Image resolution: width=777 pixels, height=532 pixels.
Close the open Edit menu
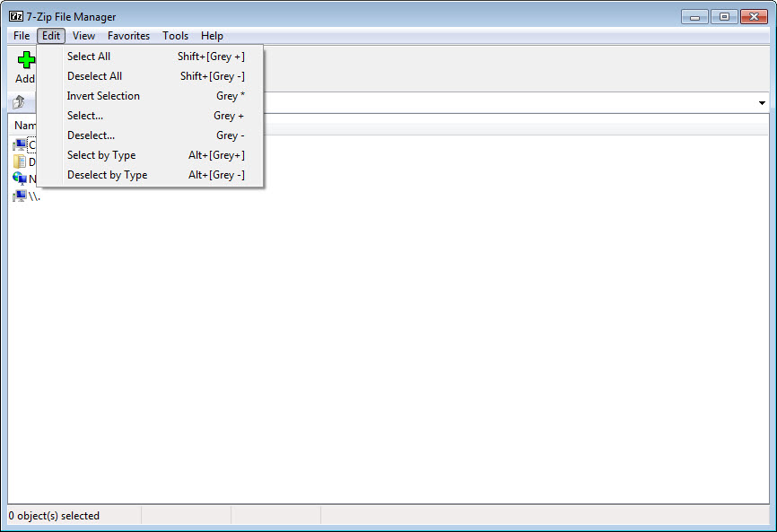(x=51, y=36)
